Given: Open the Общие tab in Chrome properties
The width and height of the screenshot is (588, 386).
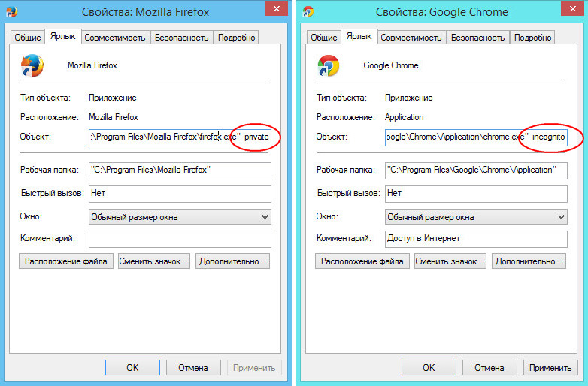Looking at the screenshot, I should click(x=323, y=38).
